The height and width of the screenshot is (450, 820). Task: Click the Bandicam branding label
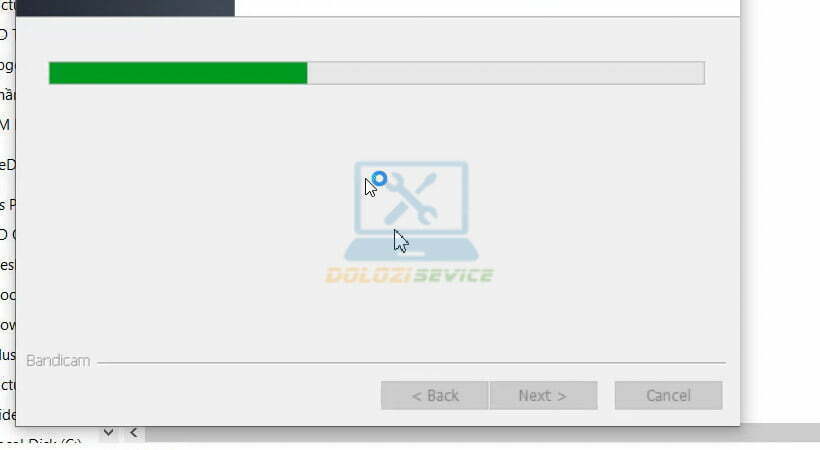(x=58, y=361)
